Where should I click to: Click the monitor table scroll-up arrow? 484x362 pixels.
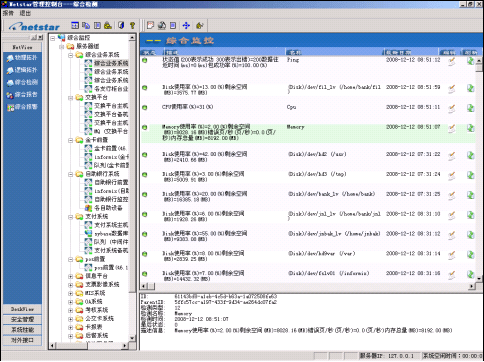[479, 61]
